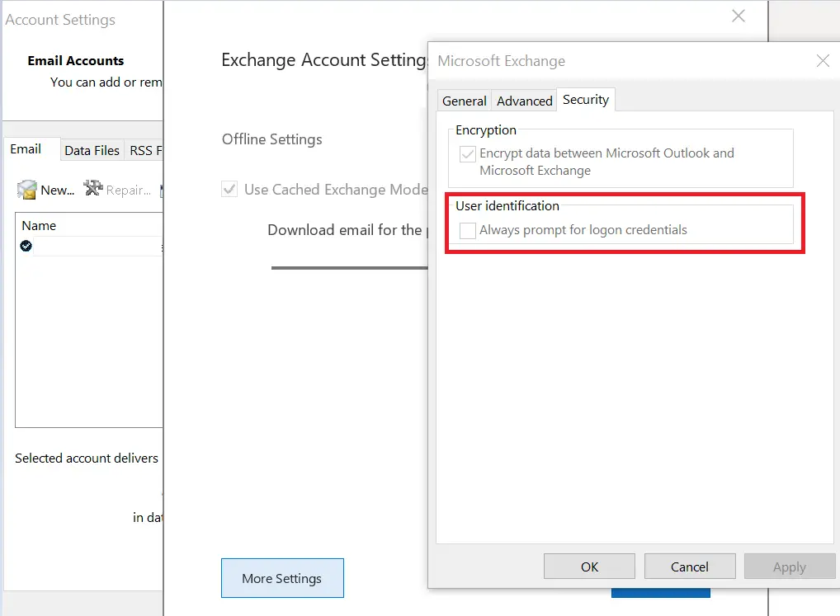Toggle Use Cached Exchange Mode checkbox
The height and width of the screenshot is (616, 840).
tap(229, 189)
